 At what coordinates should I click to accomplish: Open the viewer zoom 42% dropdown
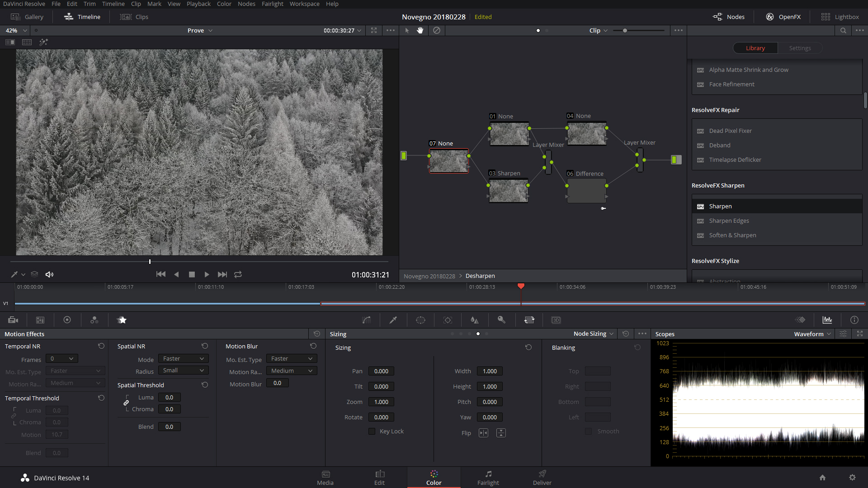point(16,30)
